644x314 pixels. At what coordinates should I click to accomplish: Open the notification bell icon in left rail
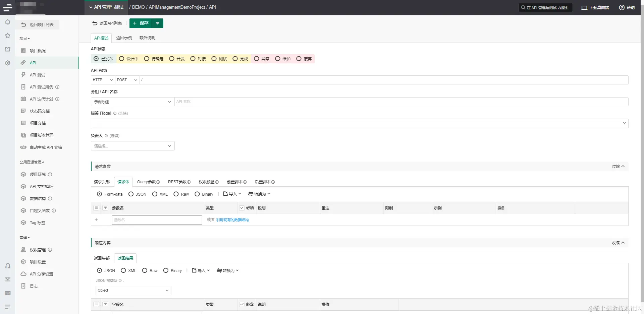[x=7, y=22]
